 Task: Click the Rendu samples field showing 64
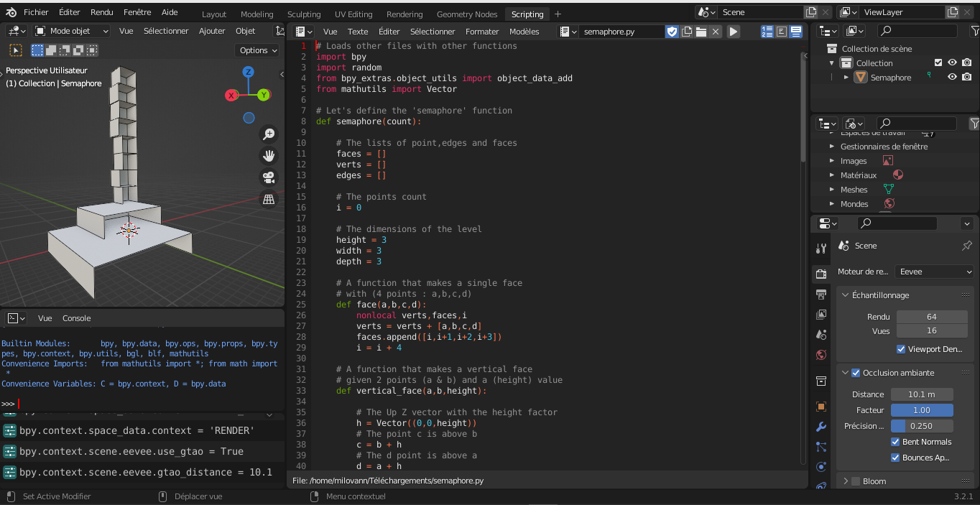coord(931,317)
